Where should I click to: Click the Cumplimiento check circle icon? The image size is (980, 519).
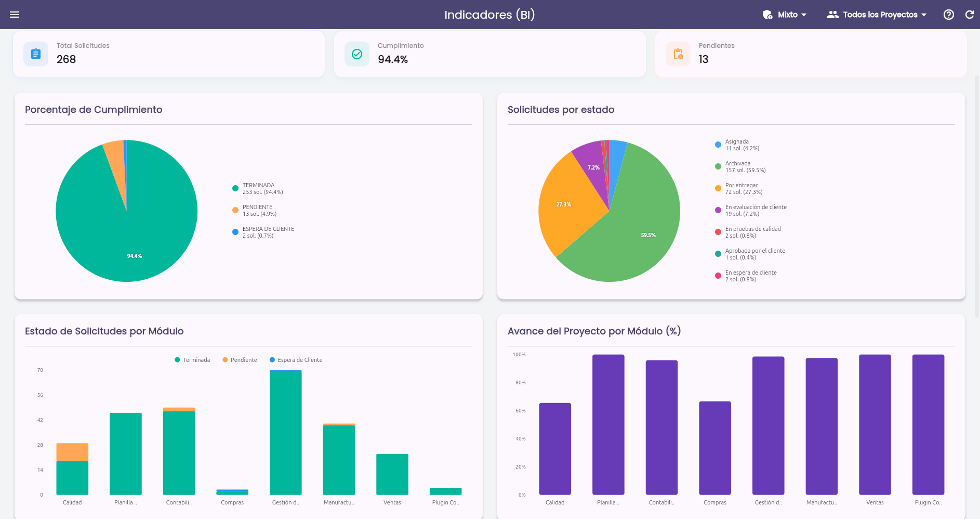357,54
